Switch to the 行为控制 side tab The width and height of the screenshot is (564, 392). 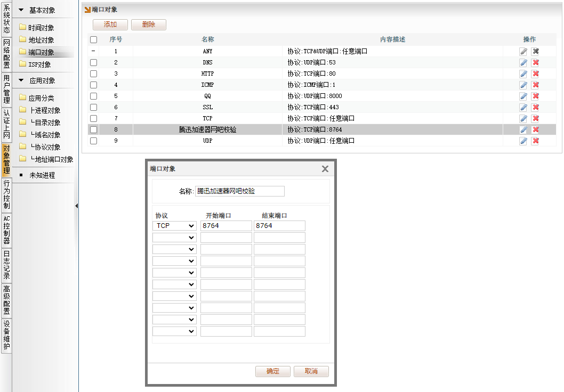6,194
